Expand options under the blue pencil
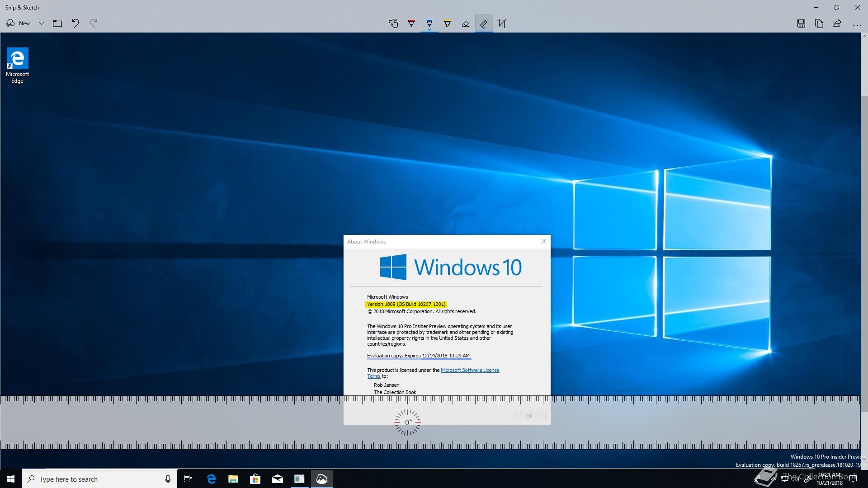The image size is (868, 488). point(429,30)
